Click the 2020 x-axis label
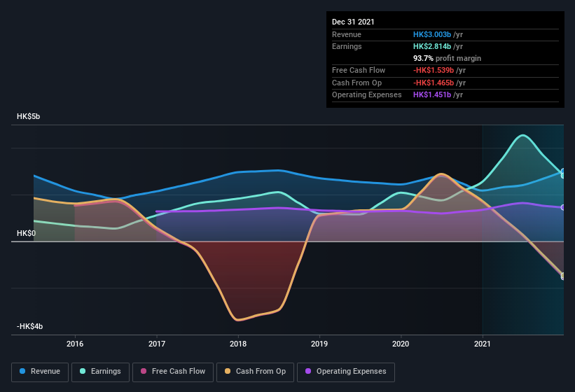The image size is (575, 392). coord(401,344)
